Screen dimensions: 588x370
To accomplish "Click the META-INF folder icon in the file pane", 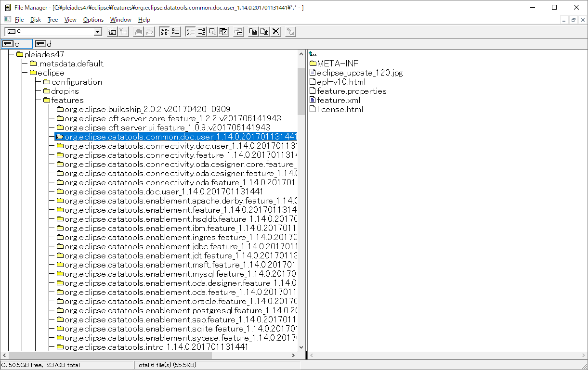I will [x=314, y=63].
